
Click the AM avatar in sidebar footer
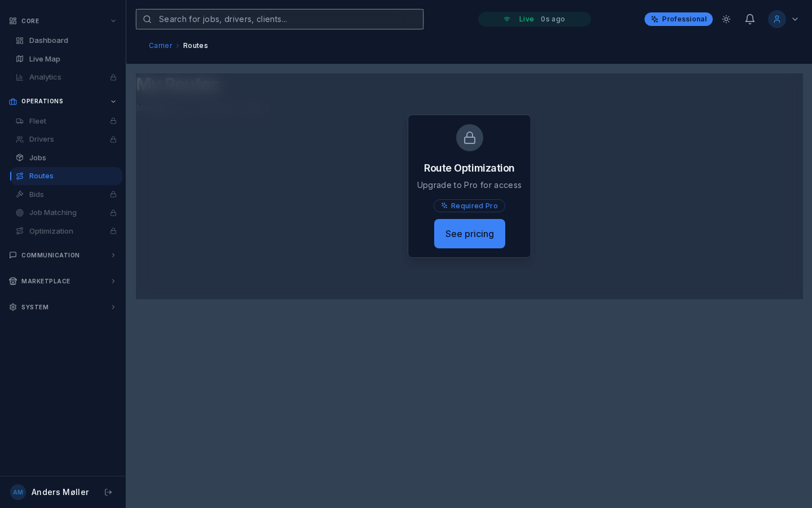click(x=18, y=492)
